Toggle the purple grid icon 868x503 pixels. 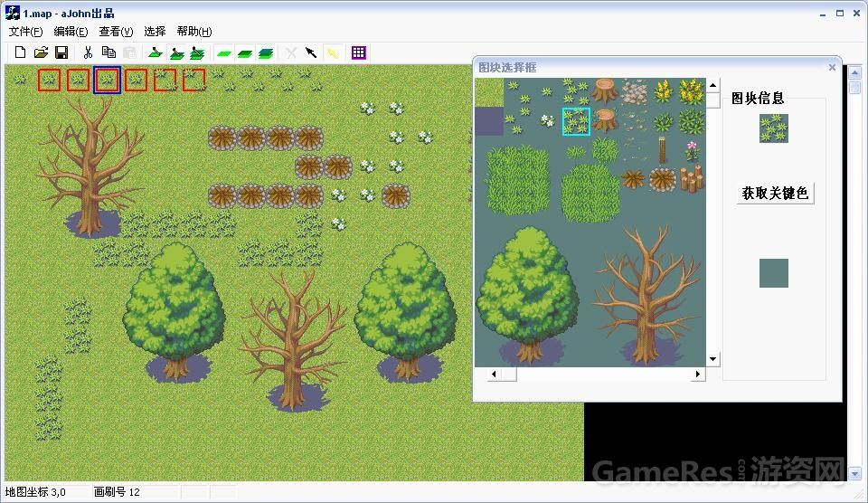pyautogui.click(x=359, y=52)
